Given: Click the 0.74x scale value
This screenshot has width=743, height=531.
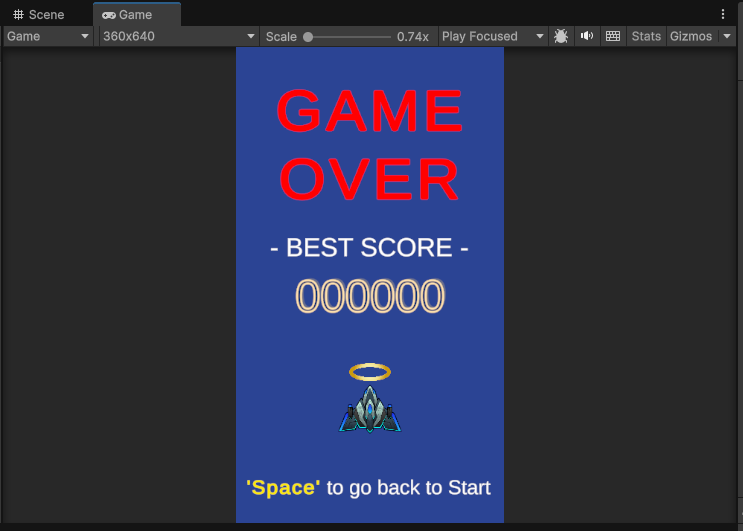Looking at the screenshot, I should tap(413, 37).
